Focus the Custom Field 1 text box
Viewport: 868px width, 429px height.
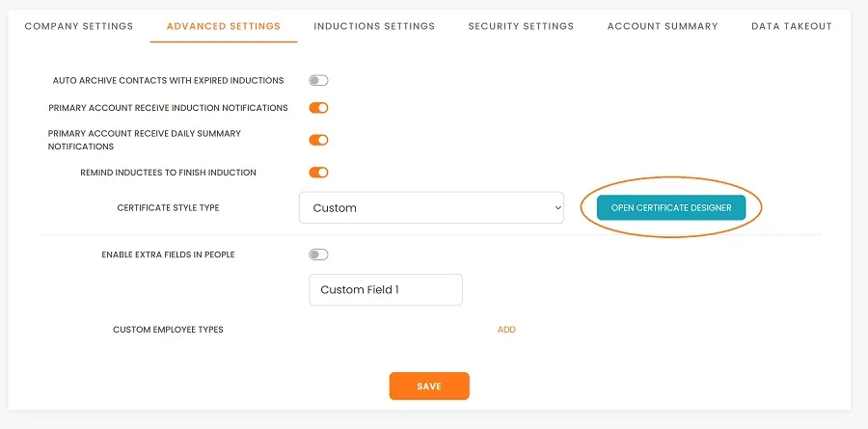click(x=385, y=289)
